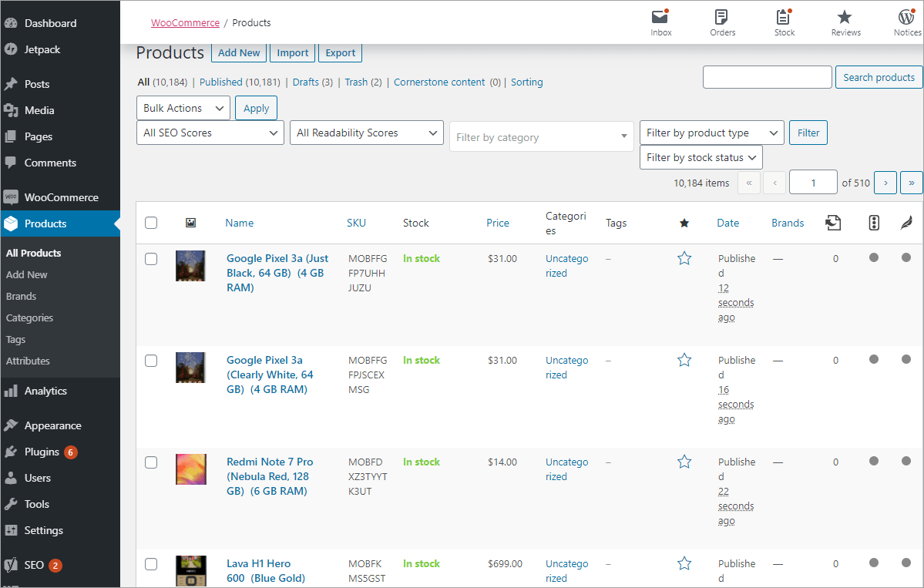Select the Lava H1 Hero 600 checkbox
Viewport: 924px width, 588px height.
tap(152, 564)
